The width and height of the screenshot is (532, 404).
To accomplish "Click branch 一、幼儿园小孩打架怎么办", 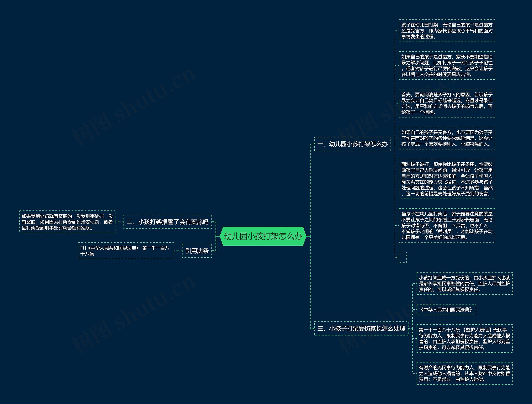I will (352, 144).
